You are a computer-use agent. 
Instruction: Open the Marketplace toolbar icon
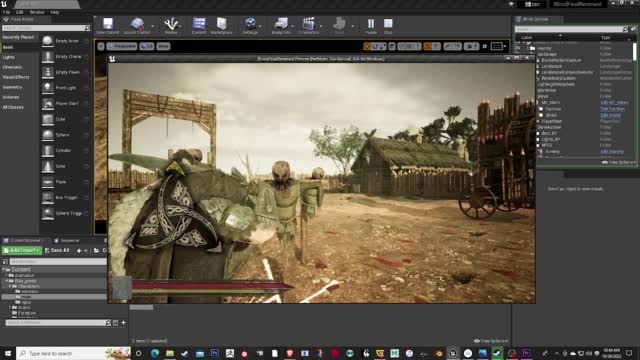click(221, 25)
